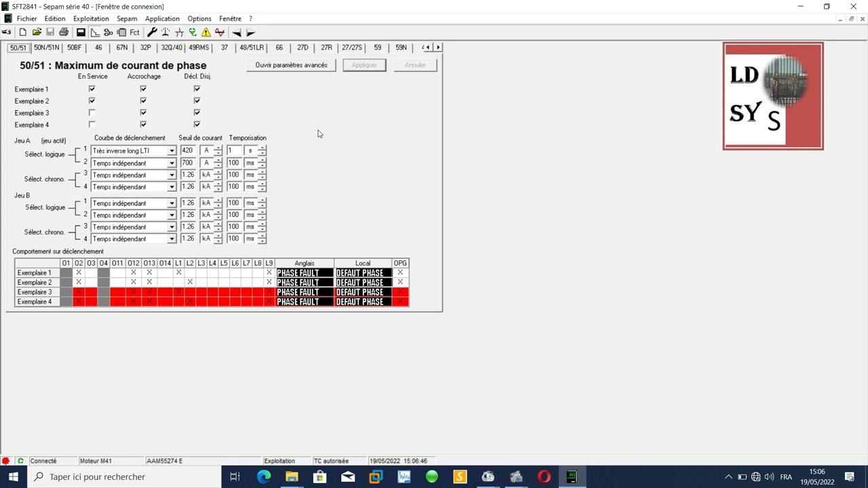Open the control matrix toolbar icon
This screenshot has width=868, height=488.
pyautogui.click(x=121, y=33)
